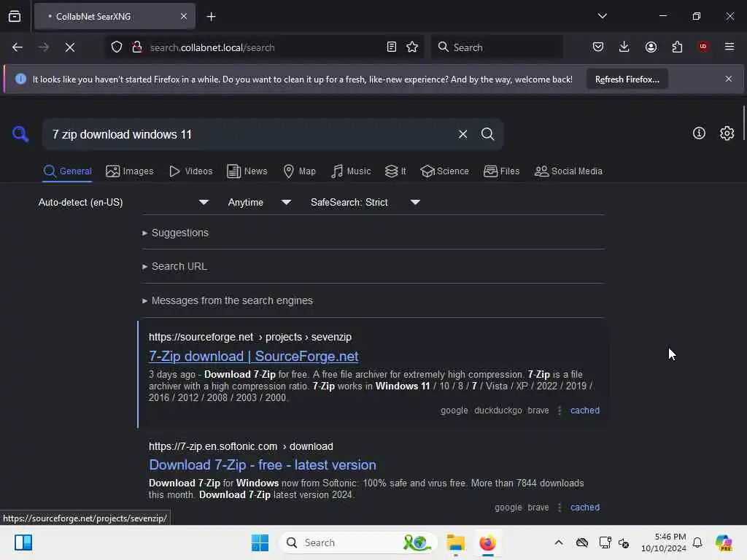Open the list all tabs chevron
Viewport: 747px width, 560px height.
coord(602,16)
